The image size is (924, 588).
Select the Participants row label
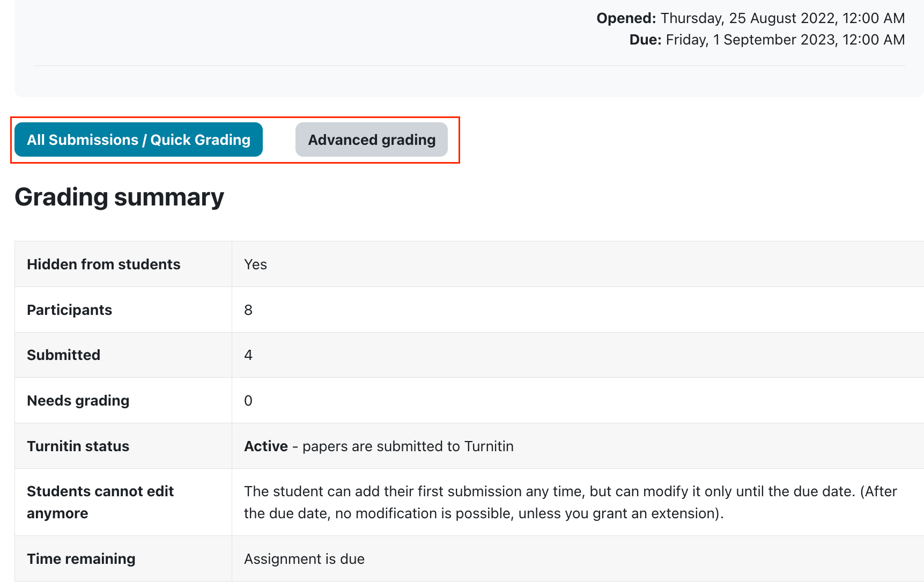[69, 310]
